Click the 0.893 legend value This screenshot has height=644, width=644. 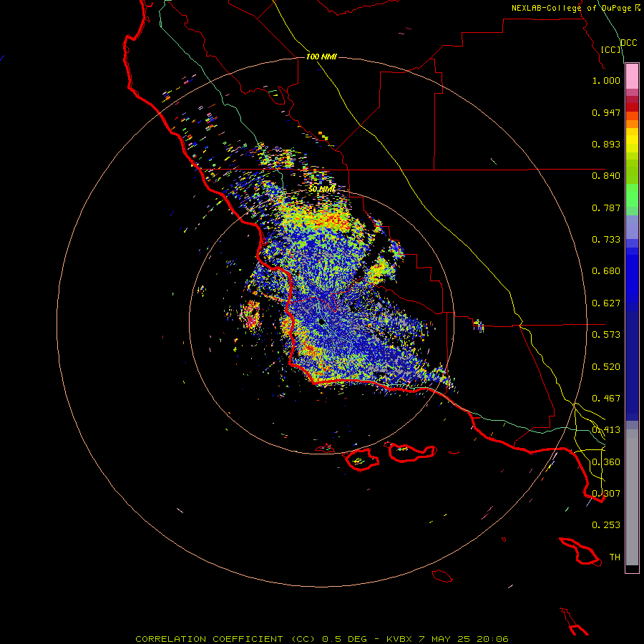tap(606, 144)
